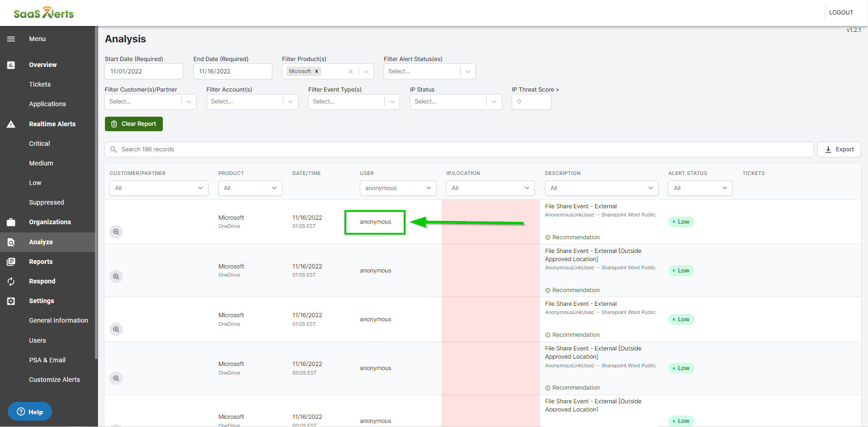Click the Settings gear icon
The width and height of the screenshot is (868, 427).
point(11,301)
